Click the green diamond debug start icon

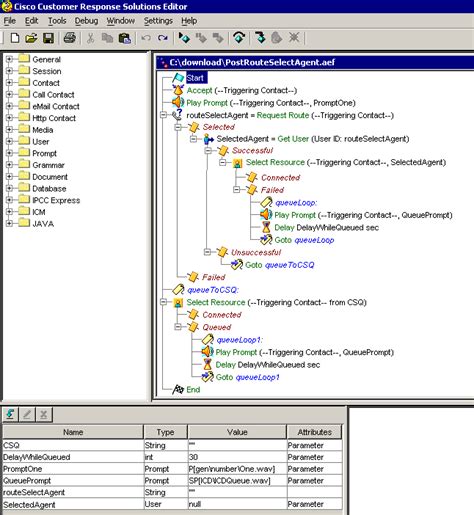point(184,38)
